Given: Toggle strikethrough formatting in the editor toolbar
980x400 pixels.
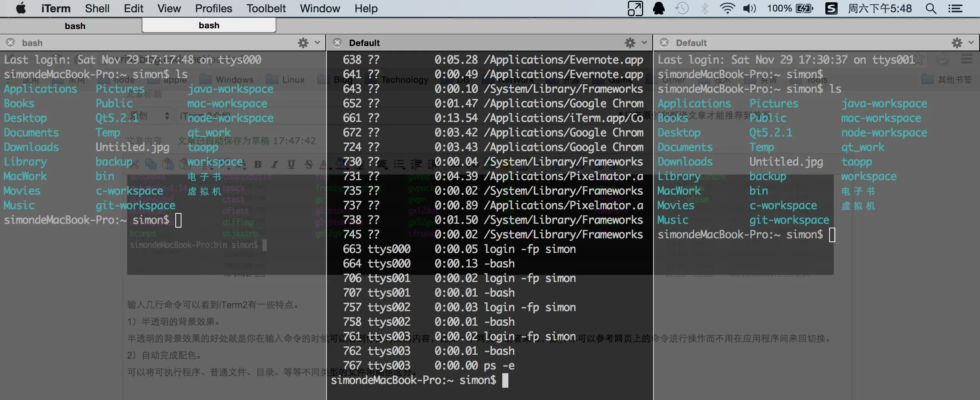Looking at the screenshot, I should point(308,164).
